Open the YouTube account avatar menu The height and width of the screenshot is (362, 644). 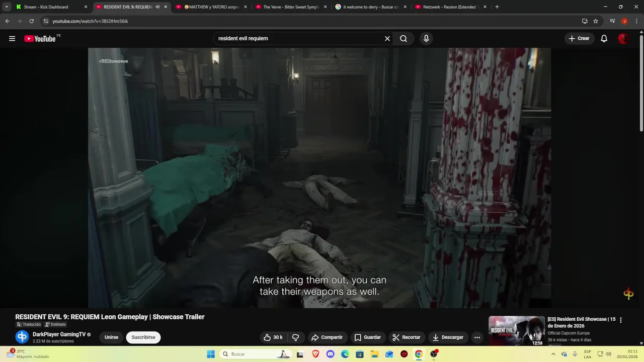point(623,38)
